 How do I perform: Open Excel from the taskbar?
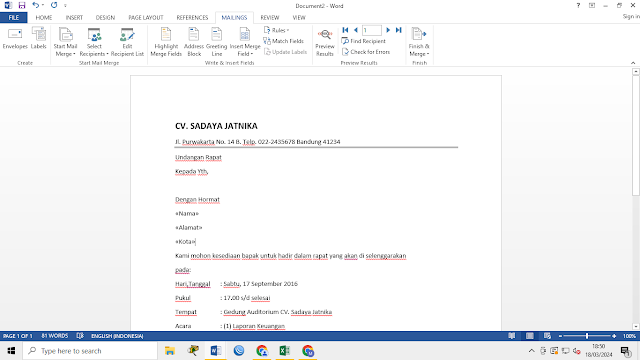pos(284,351)
